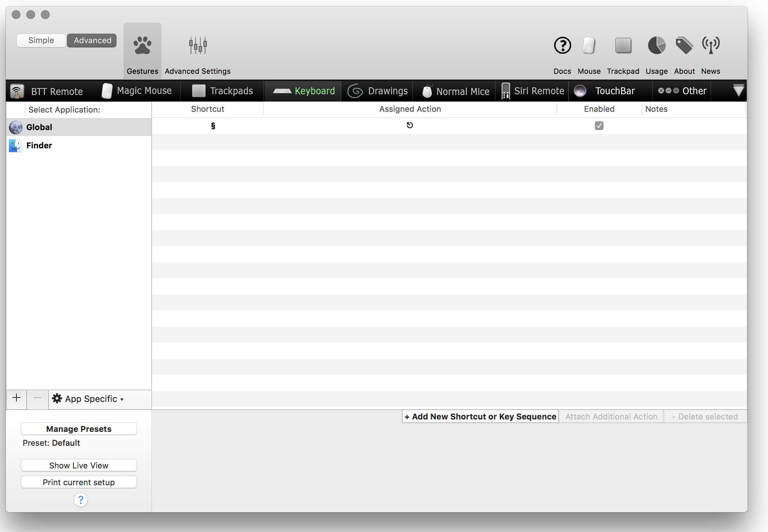
Task: Open Advanced Settings sliders icon
Action: pos(198,45)
